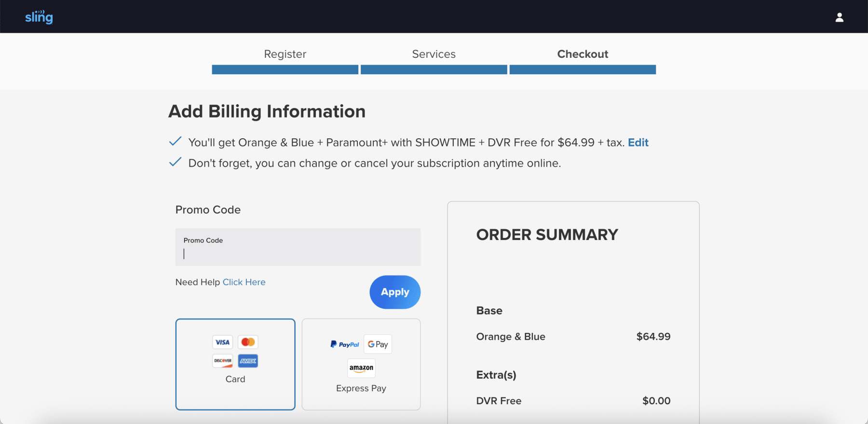Click the $0.00 DVR price
868x424 pixels.
[x=656, y=401]
